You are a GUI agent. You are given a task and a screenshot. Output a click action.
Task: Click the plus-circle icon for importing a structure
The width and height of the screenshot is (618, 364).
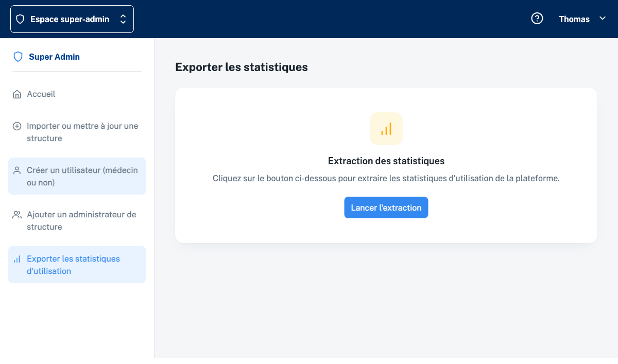coord(17,126)
